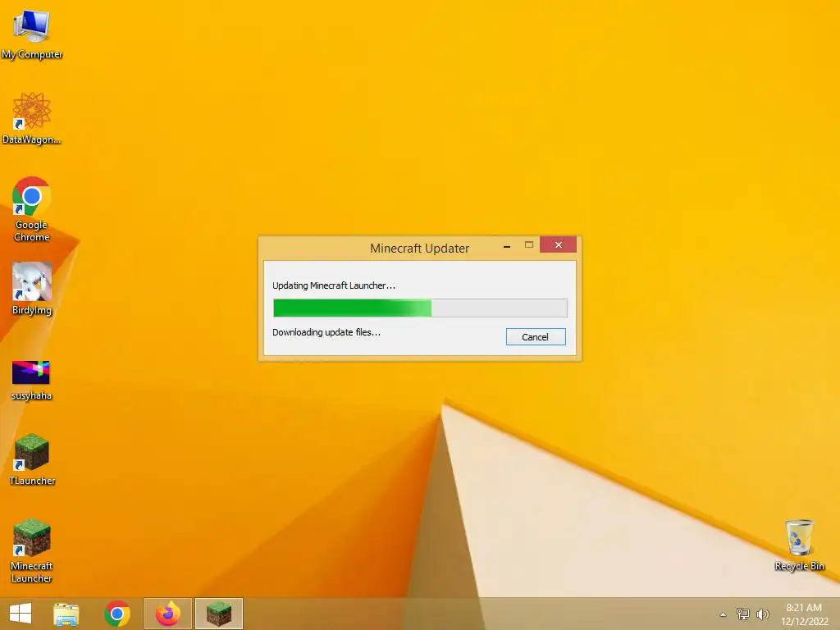
Task: Open the volume speaker tray icon
Action: (762, 614)
